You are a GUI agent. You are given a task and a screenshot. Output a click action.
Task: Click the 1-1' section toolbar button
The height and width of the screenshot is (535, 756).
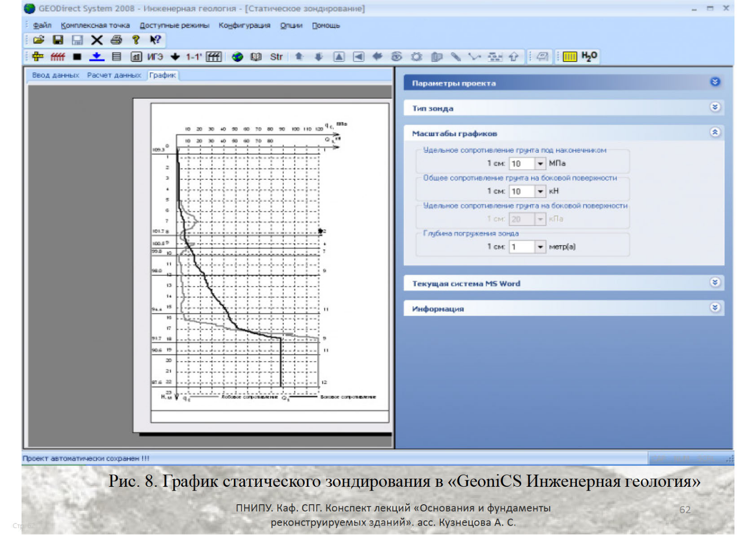click(x=193, y=57)
